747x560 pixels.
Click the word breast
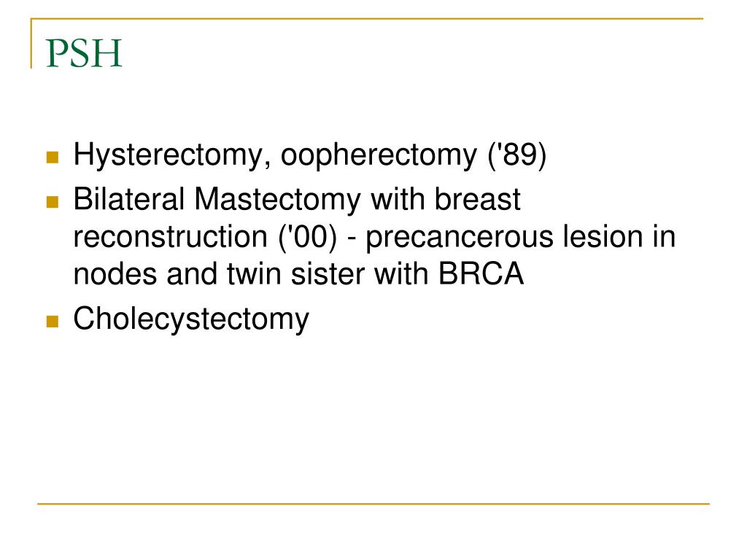click(477, 198)
